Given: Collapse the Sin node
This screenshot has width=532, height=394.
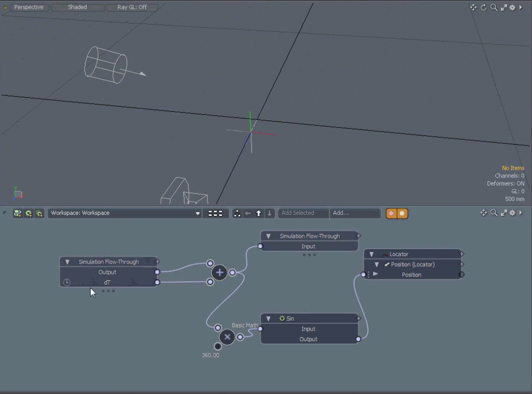Looking at the screenshot, I should click(x=268, y=319).
